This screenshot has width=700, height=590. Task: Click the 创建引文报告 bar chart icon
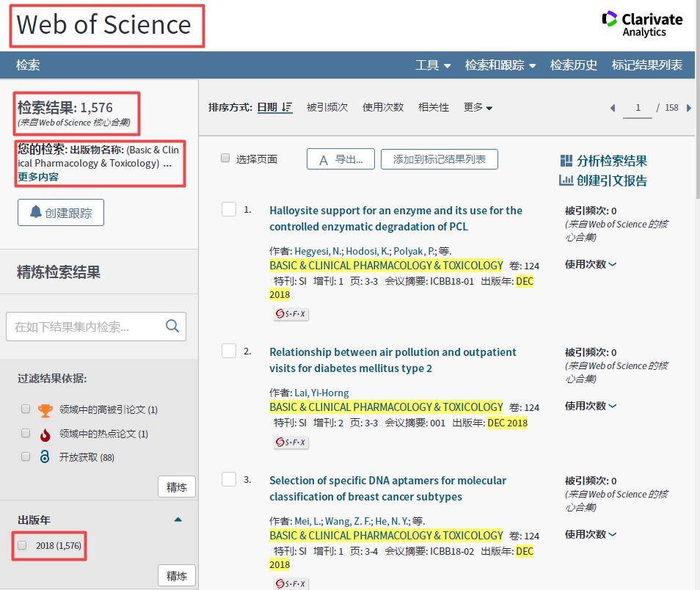(x=566, y=181)
